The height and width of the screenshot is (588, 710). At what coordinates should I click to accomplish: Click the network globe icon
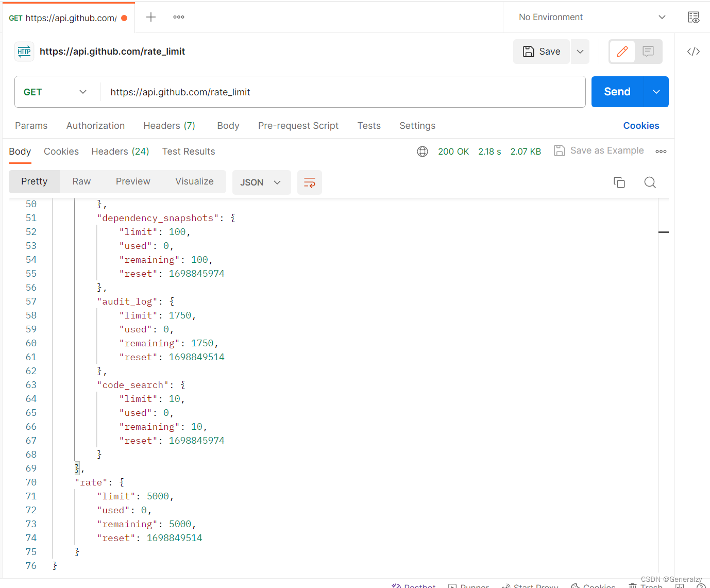click(422, 152)
